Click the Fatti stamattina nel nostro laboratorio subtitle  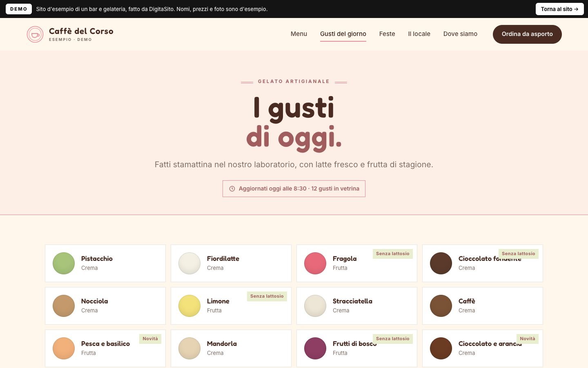point(294,164)
